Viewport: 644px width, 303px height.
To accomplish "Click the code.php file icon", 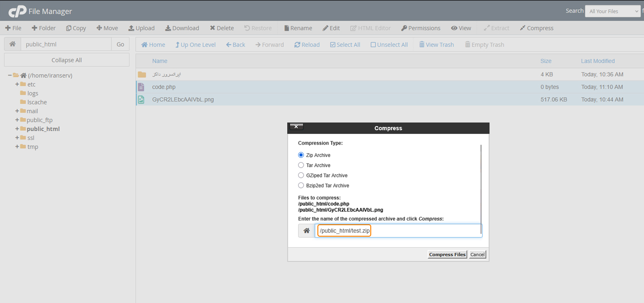I will pyautogui.click(x=141, y=87).
